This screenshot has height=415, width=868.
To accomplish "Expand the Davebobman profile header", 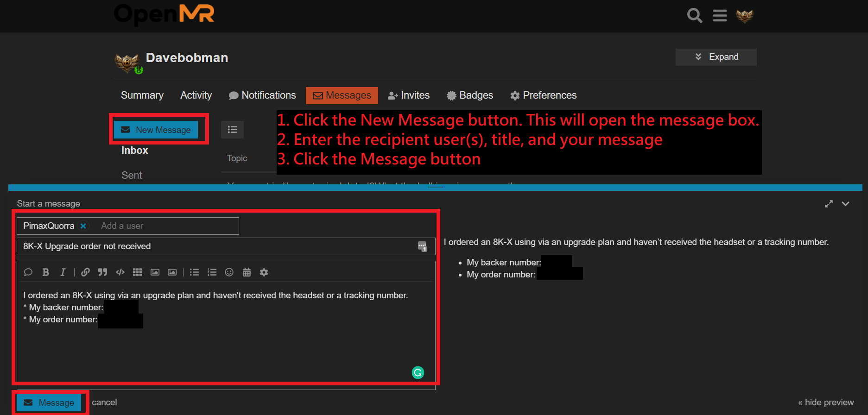I will tap(716, 57).
